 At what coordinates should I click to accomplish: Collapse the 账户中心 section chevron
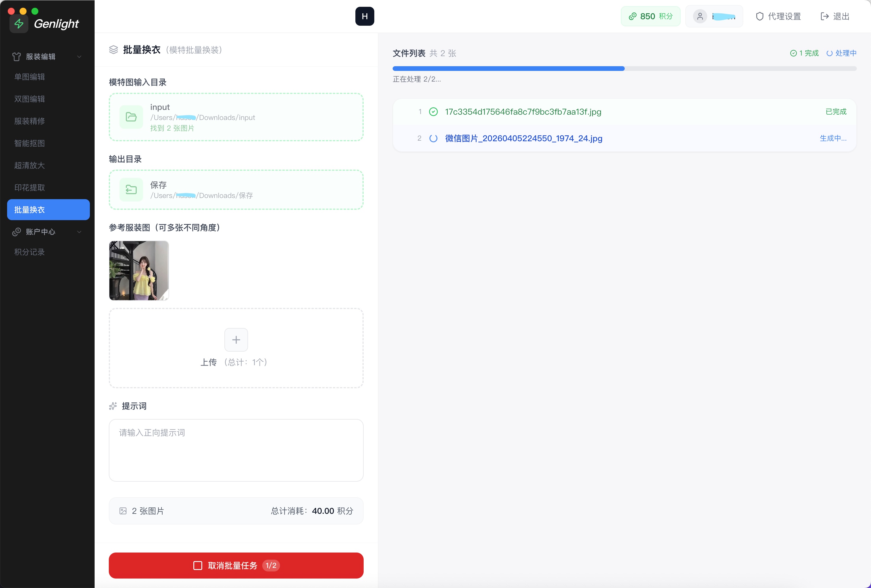click(79, 232)
